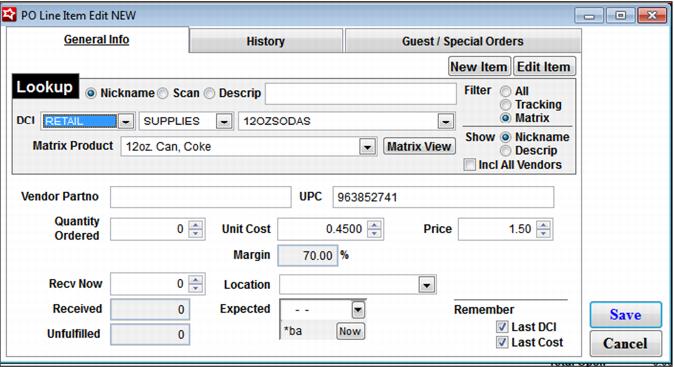Screen dimensions: 675x367
Task: Enable Incl All Vendors checkbox
Action: [470, 165]
